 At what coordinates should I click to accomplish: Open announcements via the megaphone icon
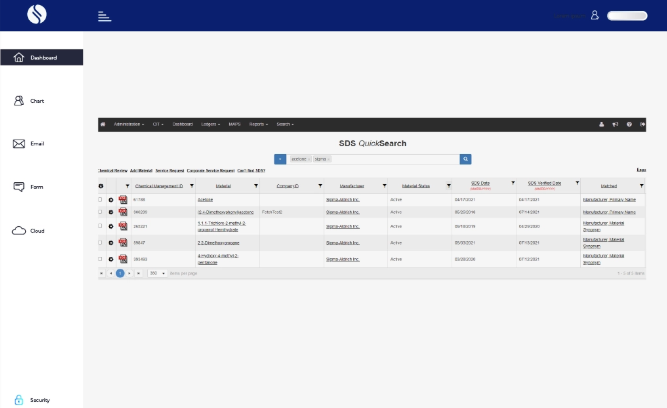(x=615, y=124)
